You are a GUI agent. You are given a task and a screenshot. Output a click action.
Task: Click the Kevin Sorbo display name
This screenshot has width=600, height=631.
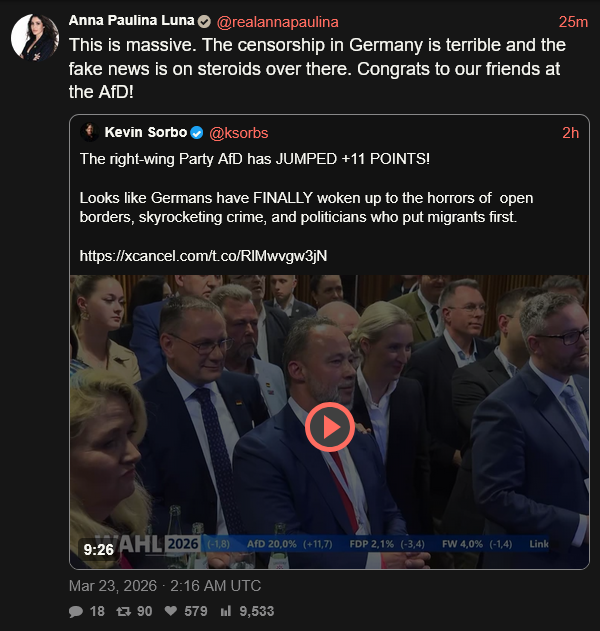pos(145,133)
